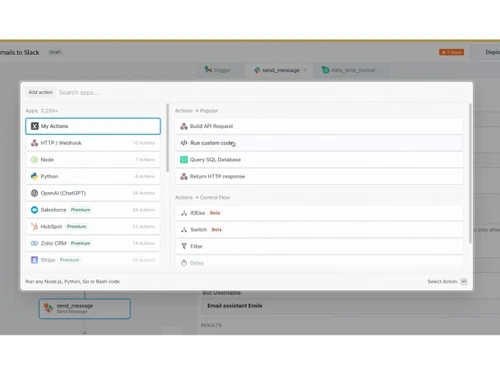The height and width of the screenshot is (375, 500).
Task: Click the Bot Username input field
Action: (351, 306)
